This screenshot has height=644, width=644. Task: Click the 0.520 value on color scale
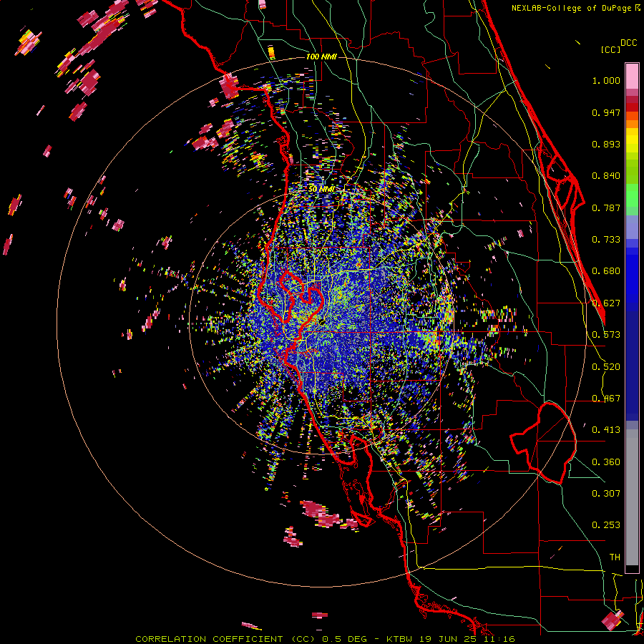pos(606,367)
